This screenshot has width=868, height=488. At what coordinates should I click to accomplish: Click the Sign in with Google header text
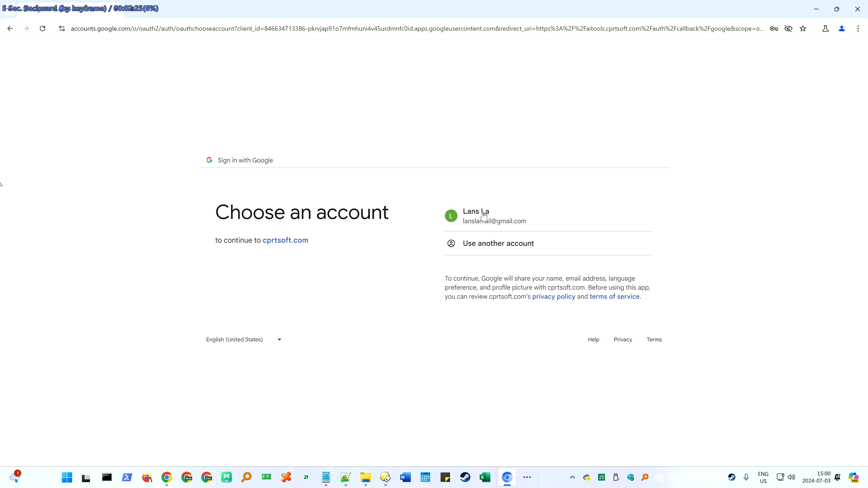[x=245, y=160]
